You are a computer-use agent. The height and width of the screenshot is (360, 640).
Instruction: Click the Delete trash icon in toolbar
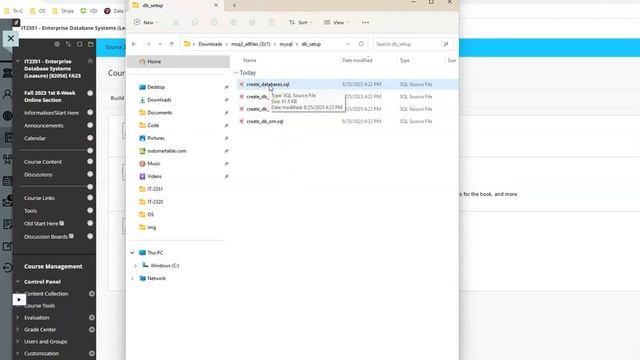tap(271, 22)
